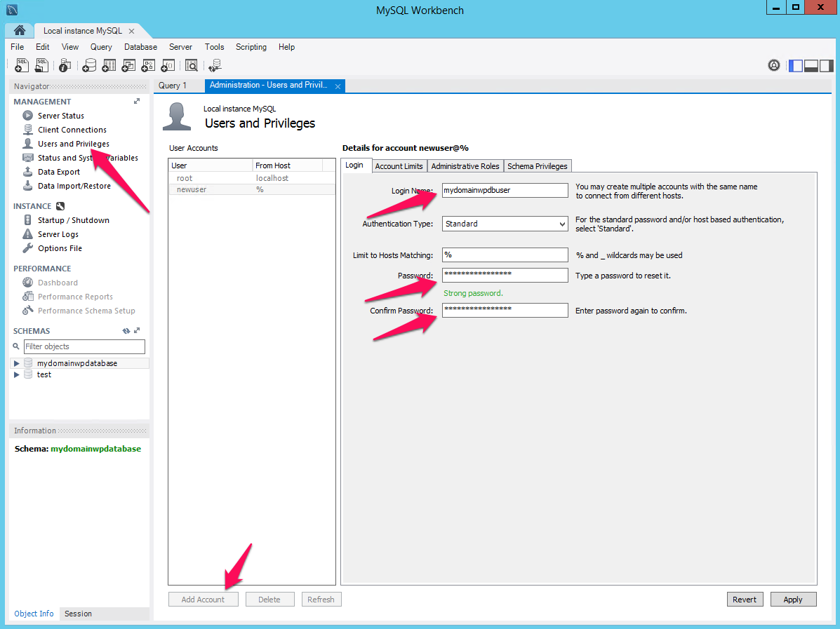Screen dimensions: 840x629
Task: Switch to the Schema Privileges tab
Action: point(538,166)
